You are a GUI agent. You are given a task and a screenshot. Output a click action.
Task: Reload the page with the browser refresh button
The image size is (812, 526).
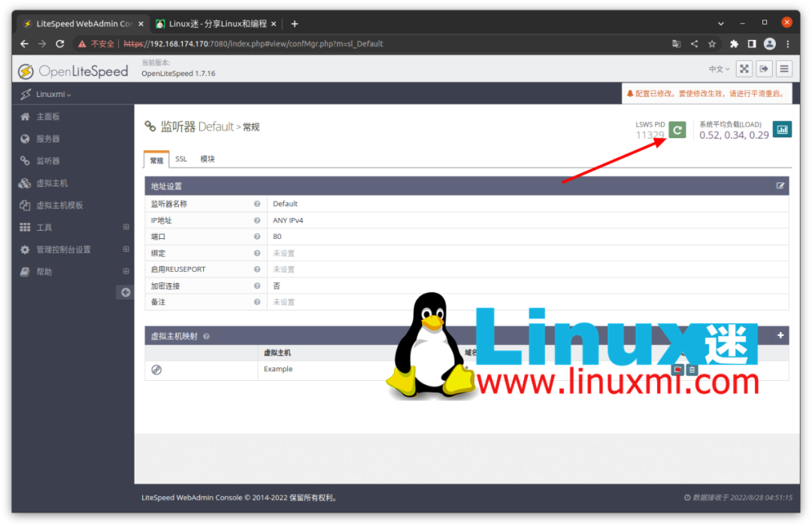(60, 44)
